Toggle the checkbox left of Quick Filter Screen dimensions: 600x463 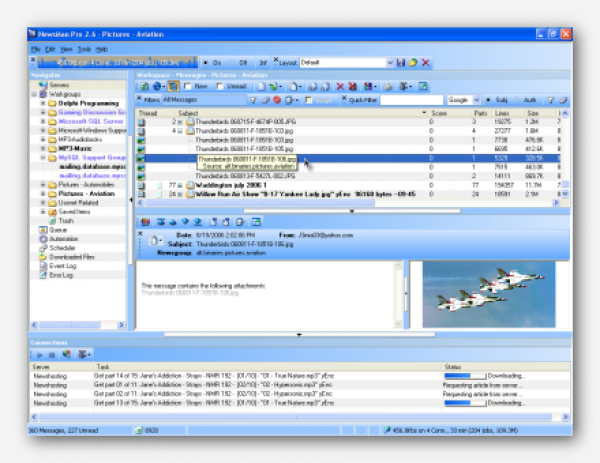click(x=308, y=100)
